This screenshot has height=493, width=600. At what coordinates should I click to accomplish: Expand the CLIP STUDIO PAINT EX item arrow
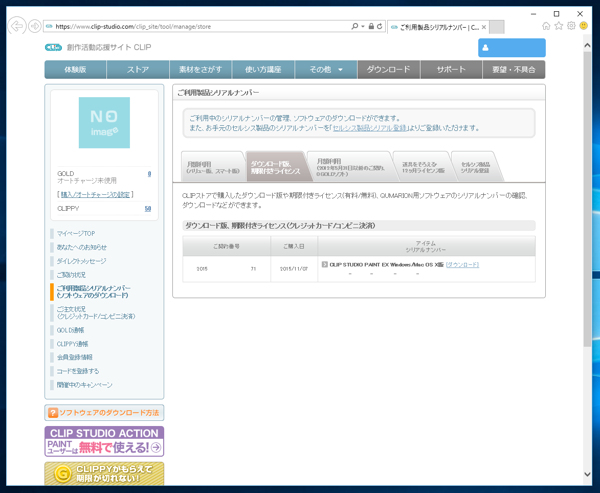point(324,264)
